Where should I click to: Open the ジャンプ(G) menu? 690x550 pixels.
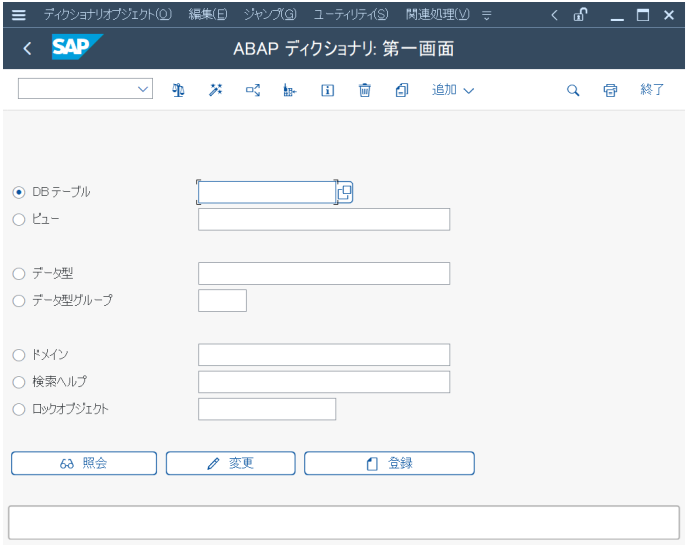click(270, 15)
